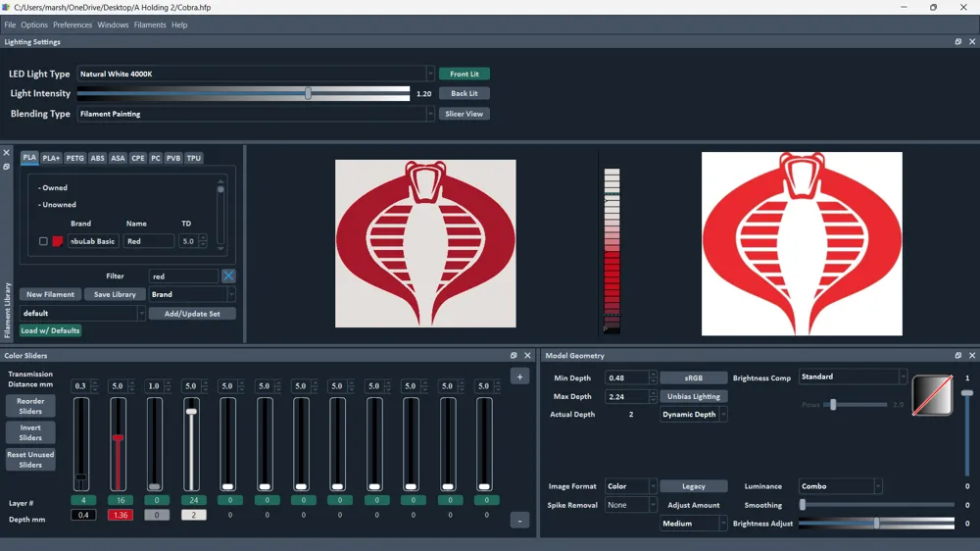The height and width of the screenshot is (551, 980).
Task: Click the white color slider handle
Action: (x=192, y=412)
